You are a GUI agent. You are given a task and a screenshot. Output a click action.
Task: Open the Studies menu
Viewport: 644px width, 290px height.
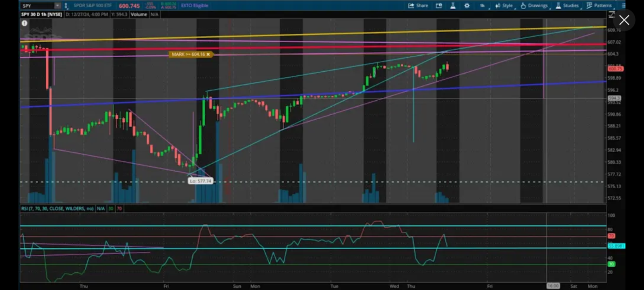tap(567, 6)
